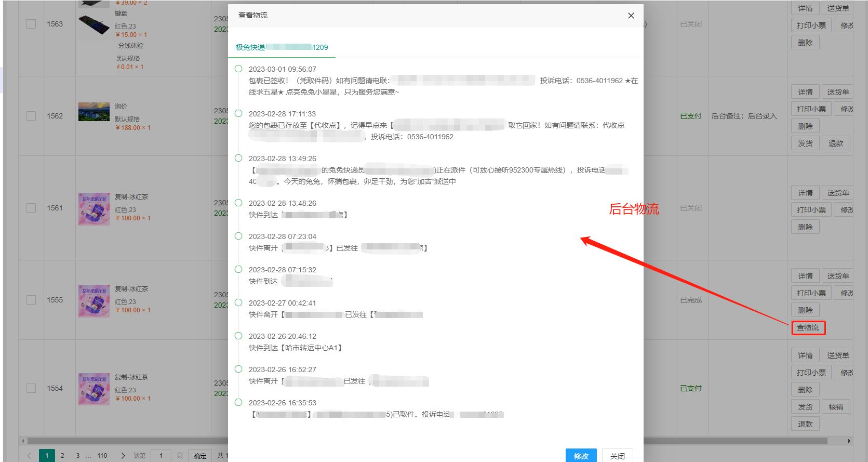Check the box beside order 1554

(x=31, y=388)
